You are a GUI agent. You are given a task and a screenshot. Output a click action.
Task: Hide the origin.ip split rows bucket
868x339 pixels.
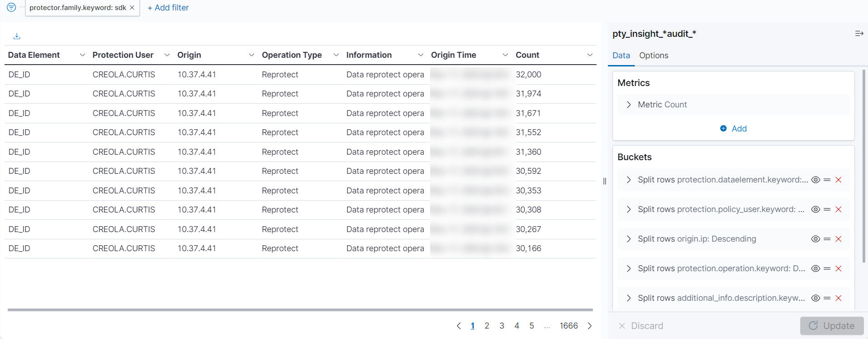(x=816, y=239)
